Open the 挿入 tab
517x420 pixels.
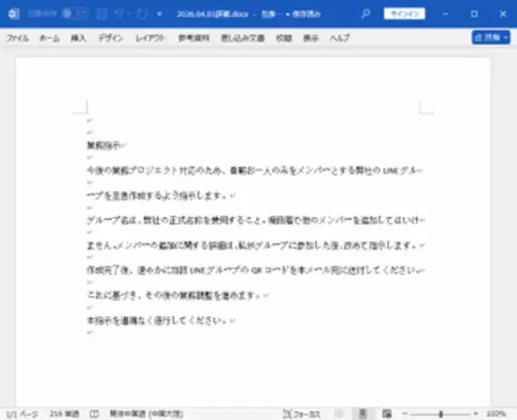coord(78,38)
